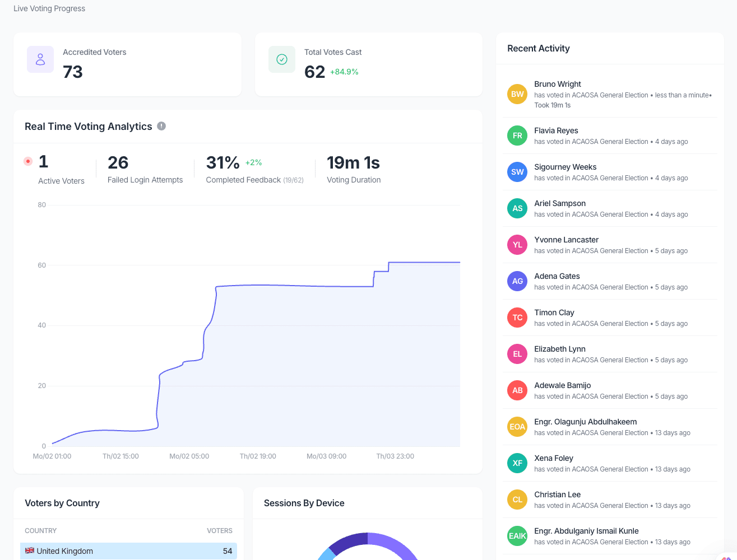Click the Live Voting Progress breadcrumb heading
737x560 pixels.
point(49,8)
